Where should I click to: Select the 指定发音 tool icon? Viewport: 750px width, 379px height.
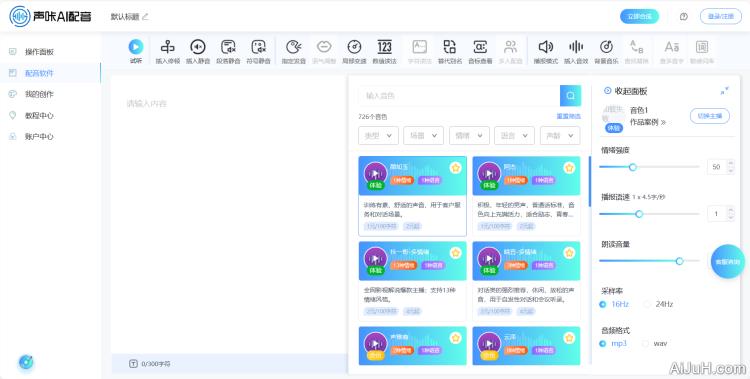(x=293, y=46)
